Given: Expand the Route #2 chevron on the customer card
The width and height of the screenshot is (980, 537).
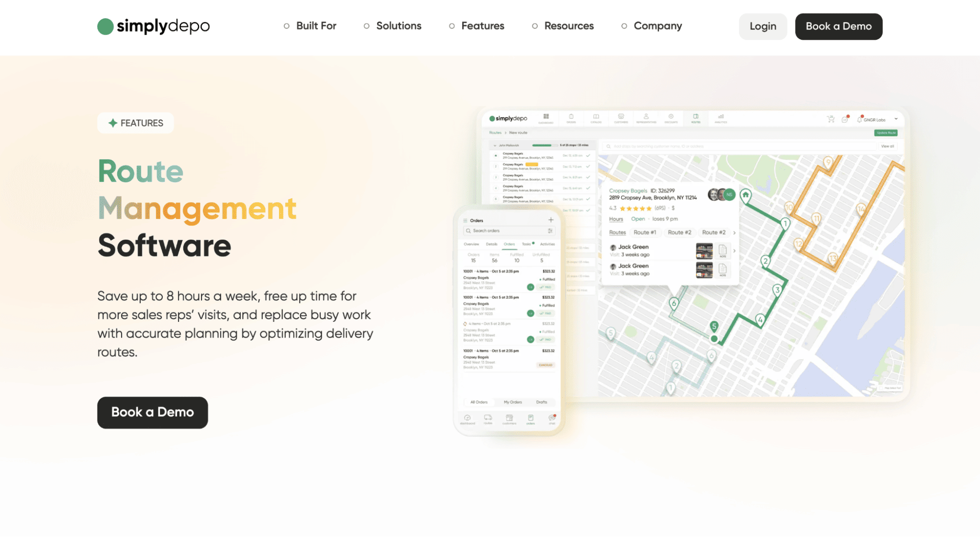Looking at the screenshot, I should (x=734, y=232).
